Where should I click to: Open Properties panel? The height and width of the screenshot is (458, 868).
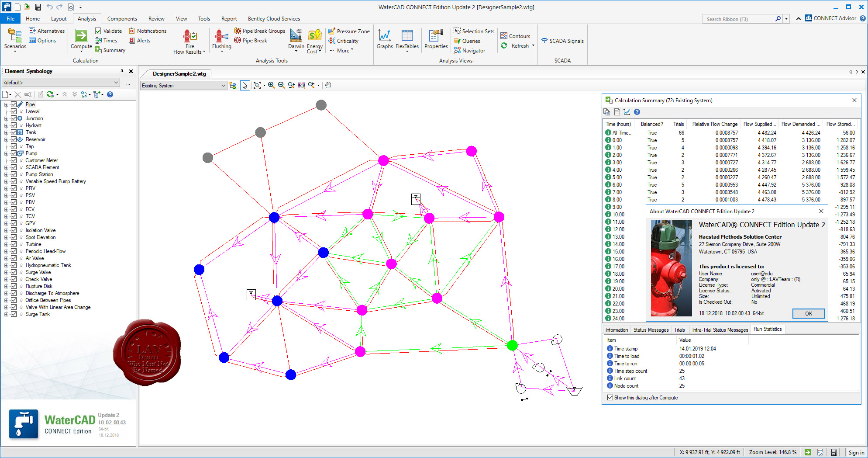click(x=436, y=39)
